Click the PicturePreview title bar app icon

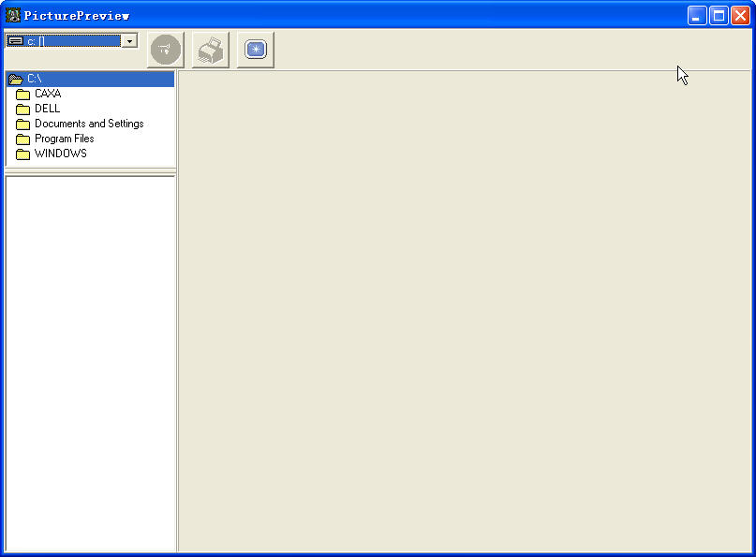coord(13,15)
